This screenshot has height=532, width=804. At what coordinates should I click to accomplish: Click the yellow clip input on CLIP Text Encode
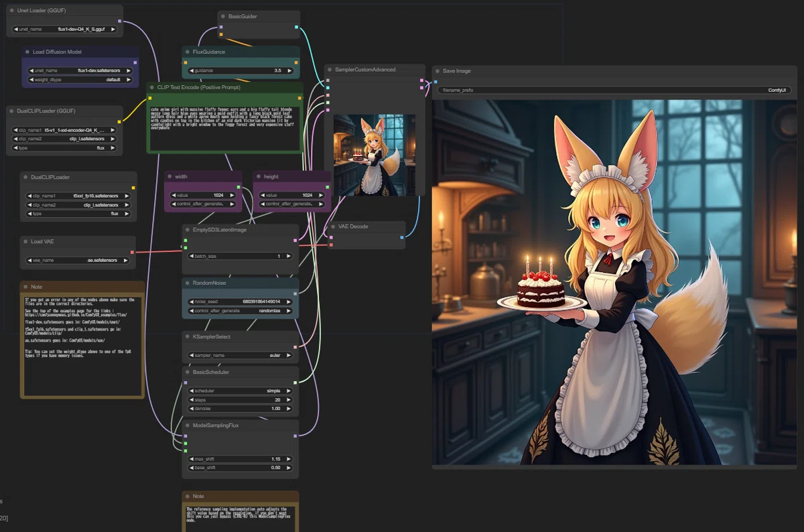coord(150,98)
